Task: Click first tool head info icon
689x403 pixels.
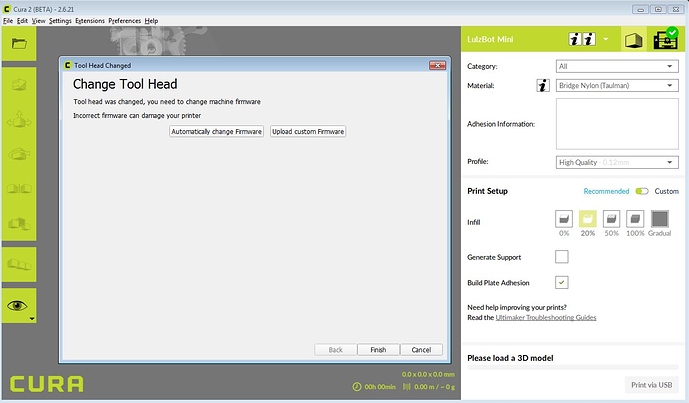Action: tap(574, 39)
